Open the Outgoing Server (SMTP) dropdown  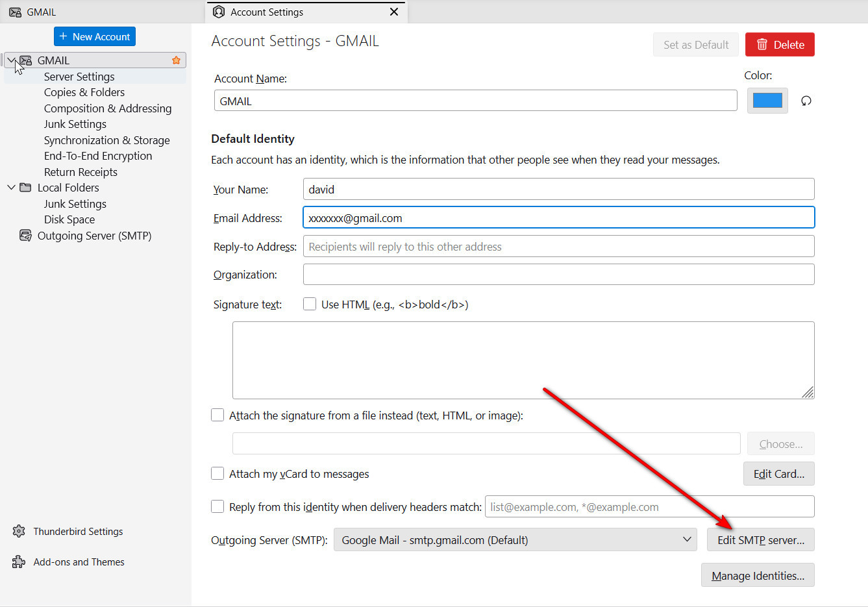pyautogui.click(x=515, y=539)
